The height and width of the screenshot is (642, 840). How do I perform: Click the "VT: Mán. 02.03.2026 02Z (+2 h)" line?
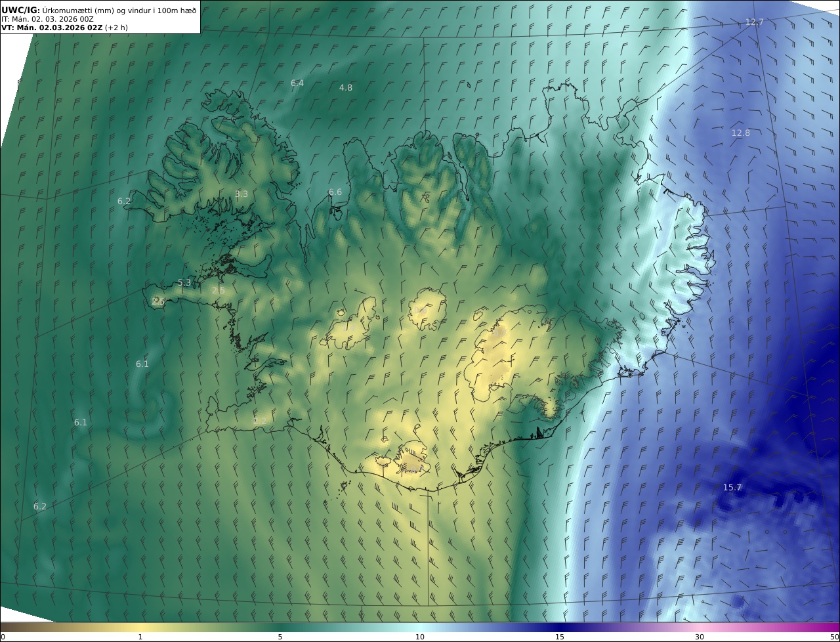tap(64, 28)
